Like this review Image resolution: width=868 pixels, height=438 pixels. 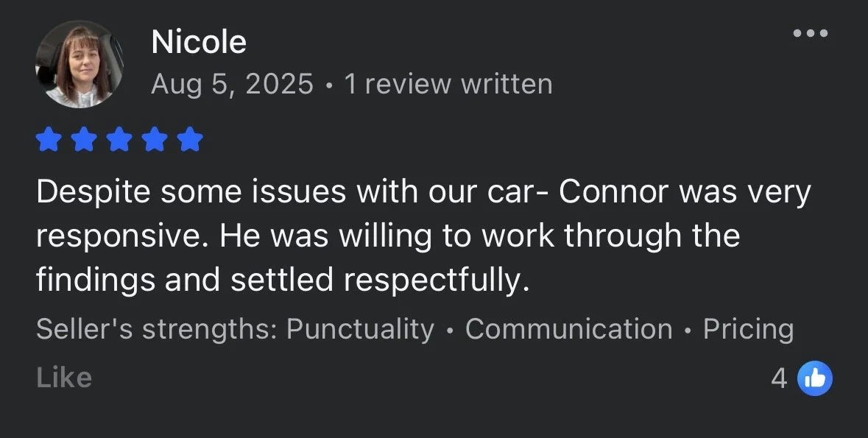64,378
